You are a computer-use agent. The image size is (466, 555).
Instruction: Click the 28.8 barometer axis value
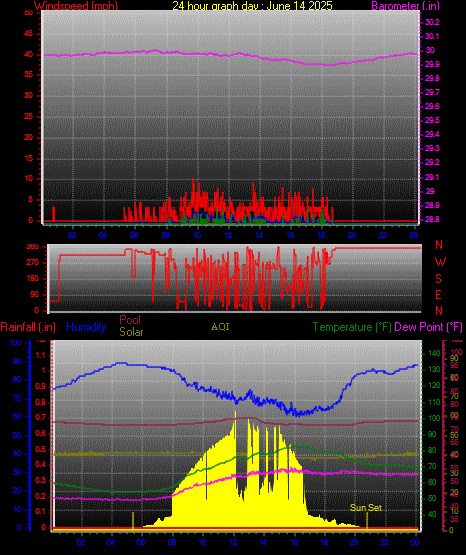(432, 219)
